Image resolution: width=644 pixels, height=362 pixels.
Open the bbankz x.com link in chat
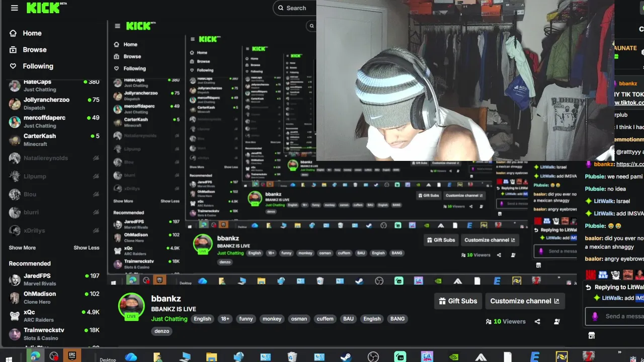(630, 164)
